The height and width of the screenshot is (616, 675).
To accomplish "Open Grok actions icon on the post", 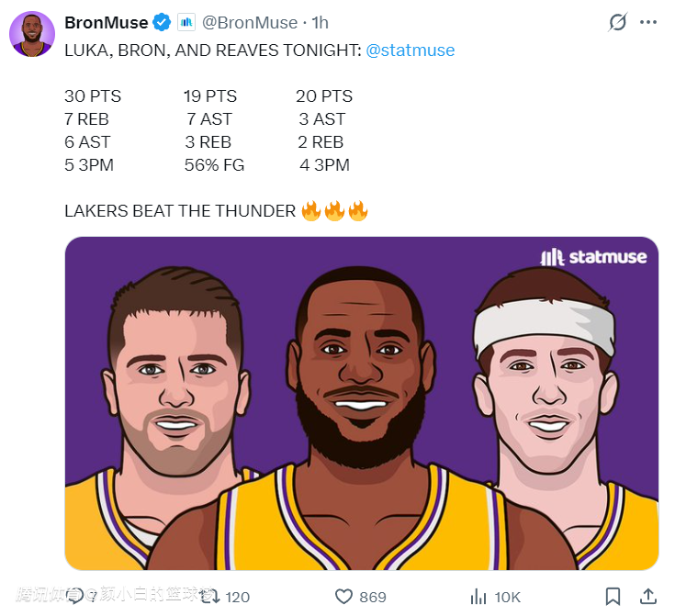I will click(x=618, y=22).
